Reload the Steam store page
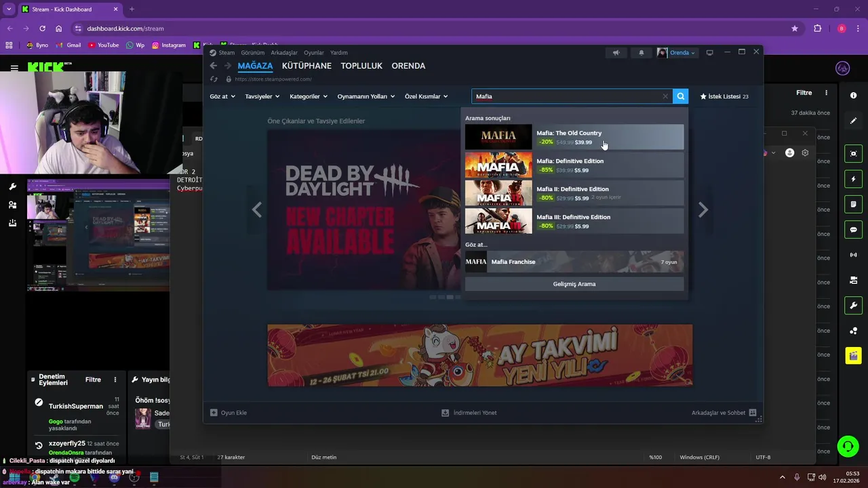Screen dimensions: 868x488 [214, 79]
